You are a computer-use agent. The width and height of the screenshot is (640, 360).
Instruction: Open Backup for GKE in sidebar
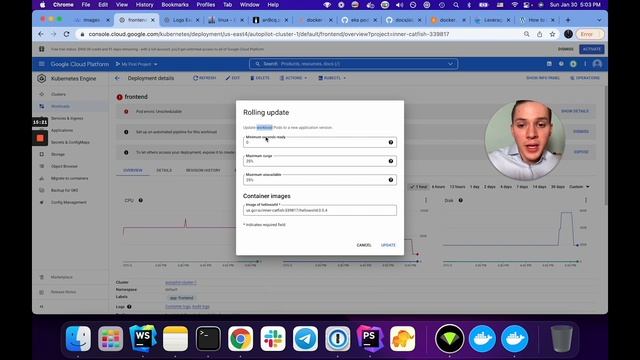click(64, 190)
